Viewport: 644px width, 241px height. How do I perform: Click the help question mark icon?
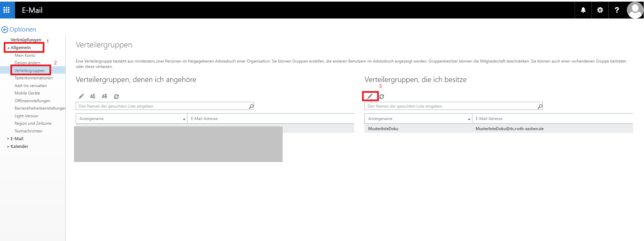pos(617,10)
